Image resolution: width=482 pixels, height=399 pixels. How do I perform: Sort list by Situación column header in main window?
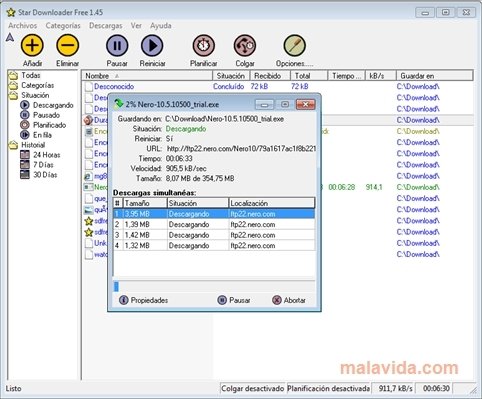(x=231, y=76)
